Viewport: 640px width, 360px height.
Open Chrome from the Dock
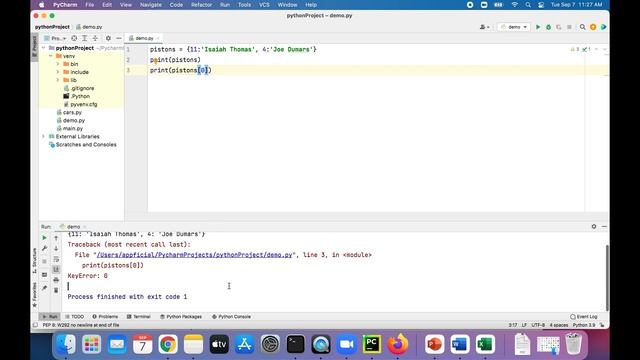168,344
